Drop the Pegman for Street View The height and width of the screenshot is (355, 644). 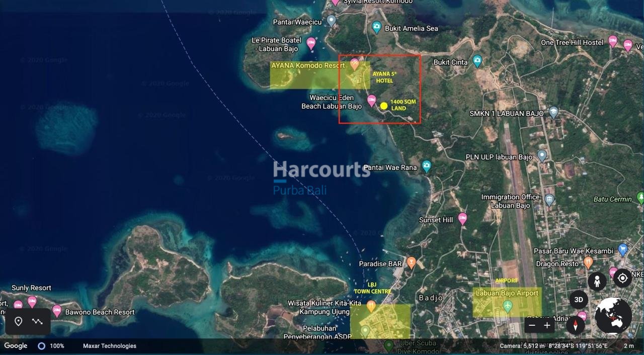[597, 281]
